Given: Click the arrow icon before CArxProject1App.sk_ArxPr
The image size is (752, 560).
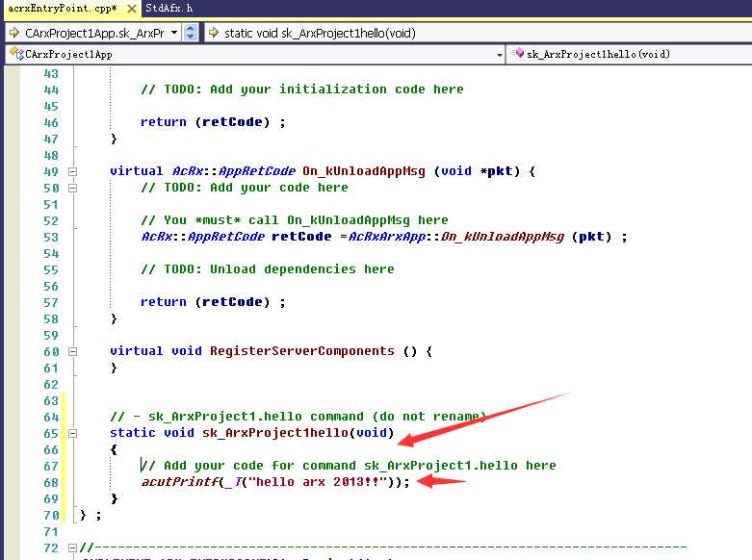Looking at the screenshot, I should [14, 33].
